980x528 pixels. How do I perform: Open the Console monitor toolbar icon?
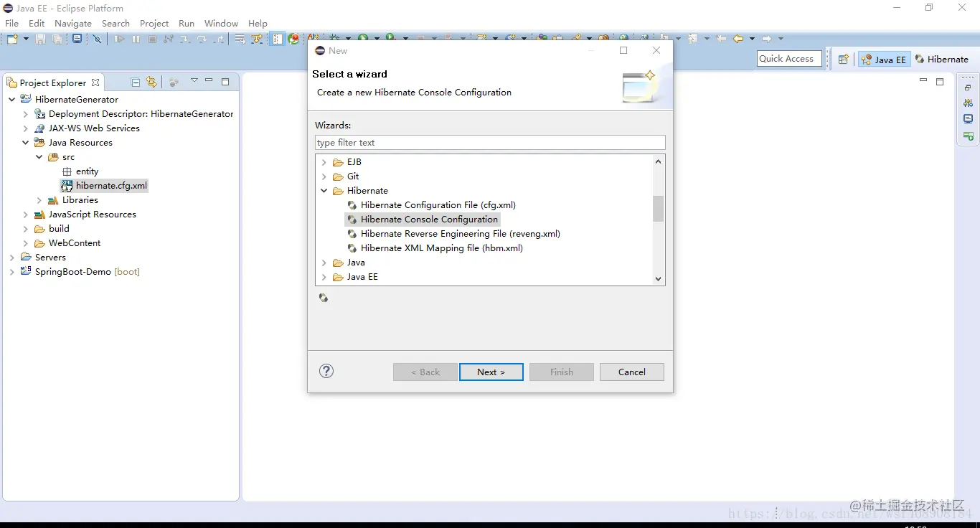pyautogui.click(x=77, y=39)
